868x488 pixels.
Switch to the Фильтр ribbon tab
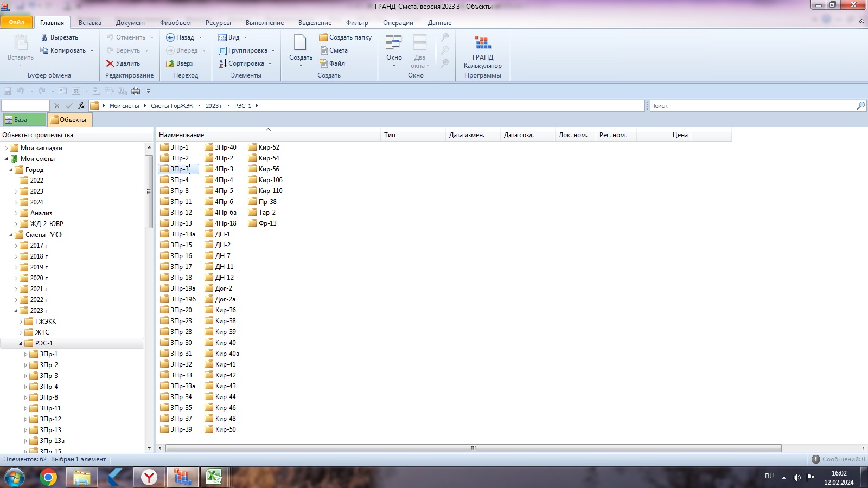[x=357, y=23]
